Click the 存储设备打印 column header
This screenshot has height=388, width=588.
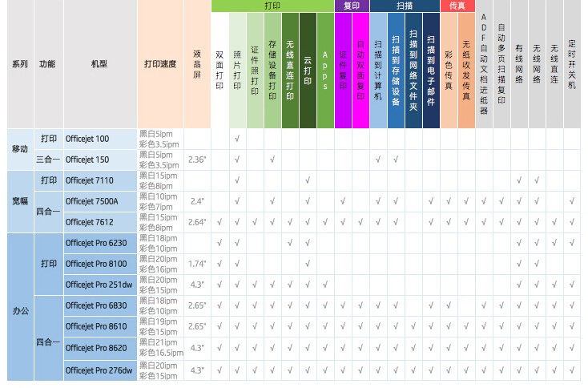(x=272, y=71)
